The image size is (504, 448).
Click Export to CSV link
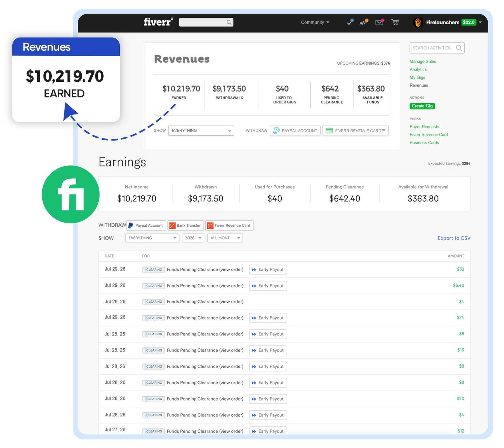(454, 238)
